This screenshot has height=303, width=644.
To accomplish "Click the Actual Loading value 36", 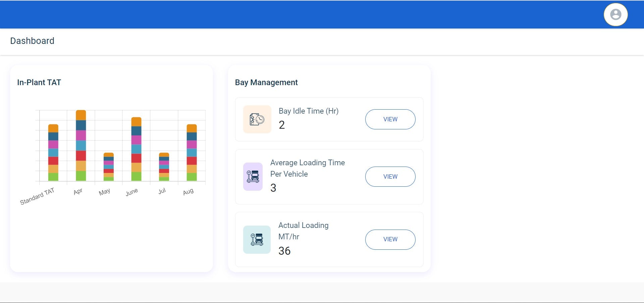I will point(285,251).
